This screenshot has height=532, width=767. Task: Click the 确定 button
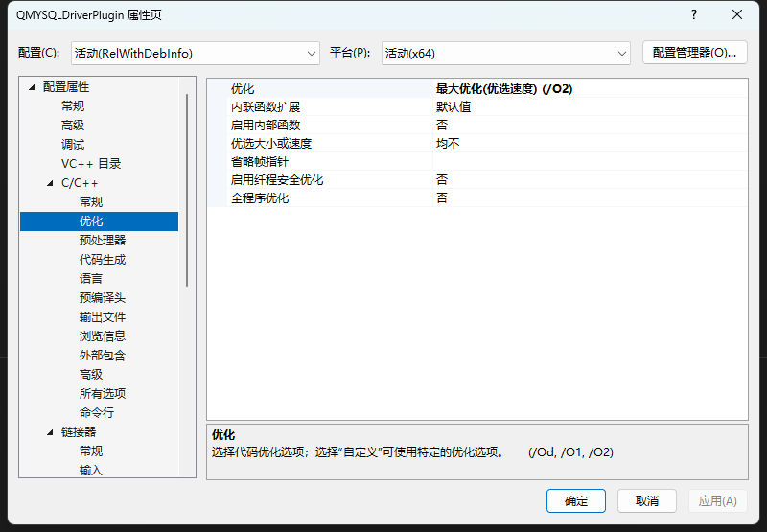[x=576, y=500]
